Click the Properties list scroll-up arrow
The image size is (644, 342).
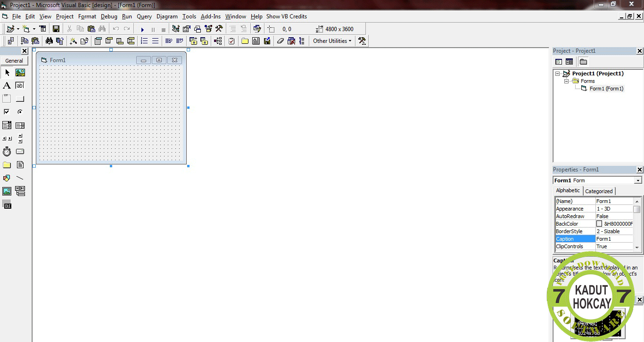(637, 201)
